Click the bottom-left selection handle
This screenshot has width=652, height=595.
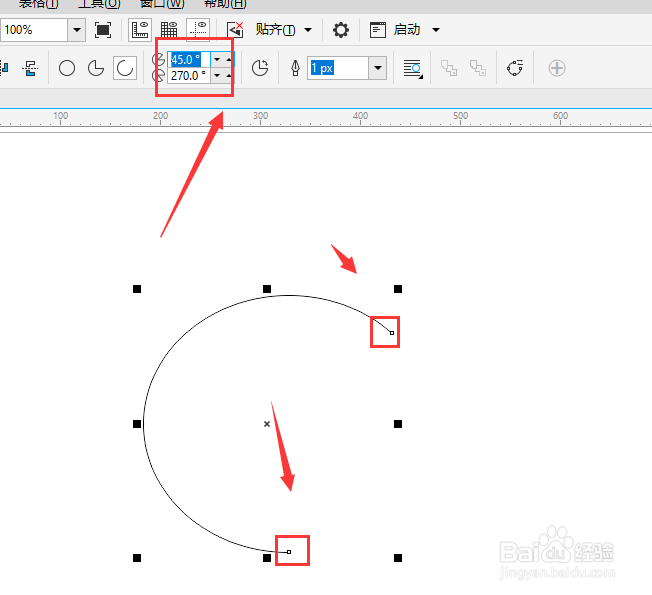pyautogui.click(x=137, y=558)
